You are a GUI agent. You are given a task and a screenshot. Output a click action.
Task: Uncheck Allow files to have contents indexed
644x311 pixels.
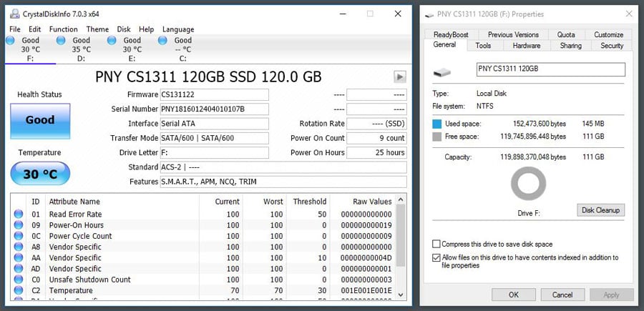coord(436,258)
